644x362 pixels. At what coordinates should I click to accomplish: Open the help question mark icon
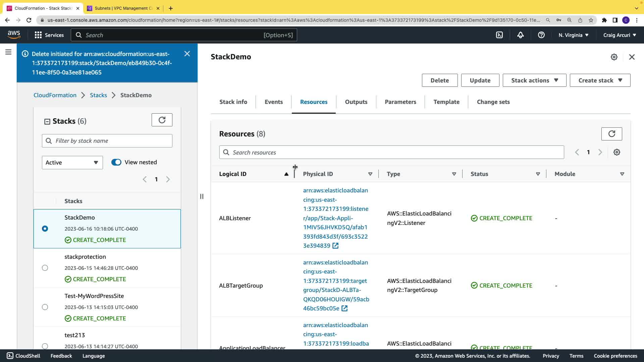pyautogui.click(x=541, y=35)
